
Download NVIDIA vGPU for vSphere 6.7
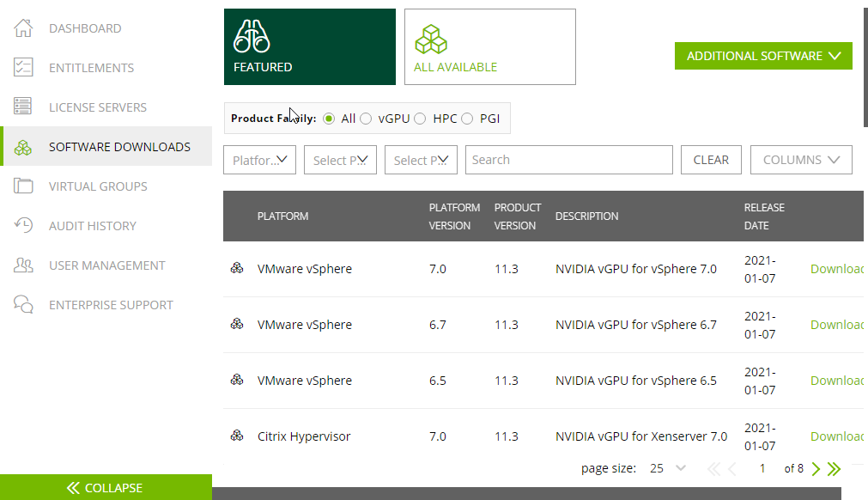836,325
